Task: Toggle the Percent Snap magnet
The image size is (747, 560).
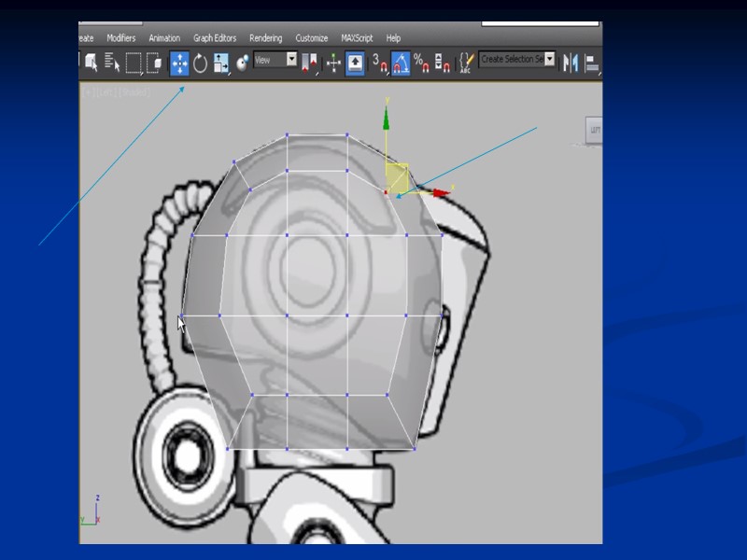Action: tap(421, 63)
